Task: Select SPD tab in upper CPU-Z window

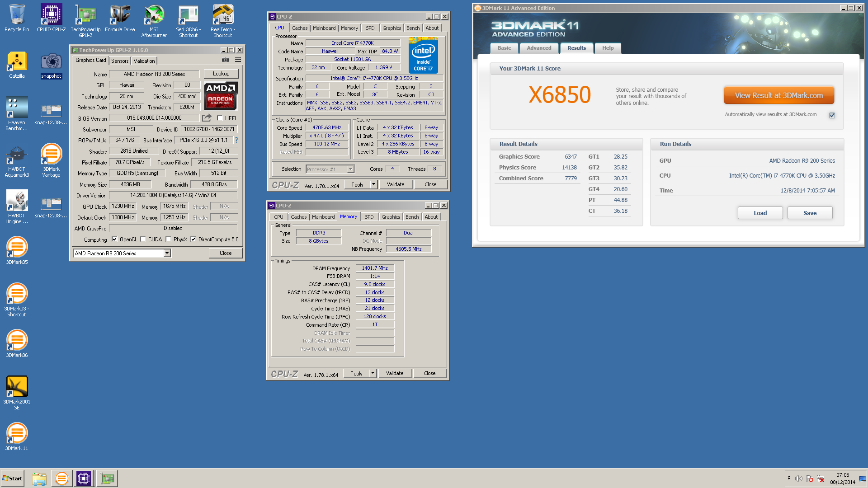Action: (370, 28)
